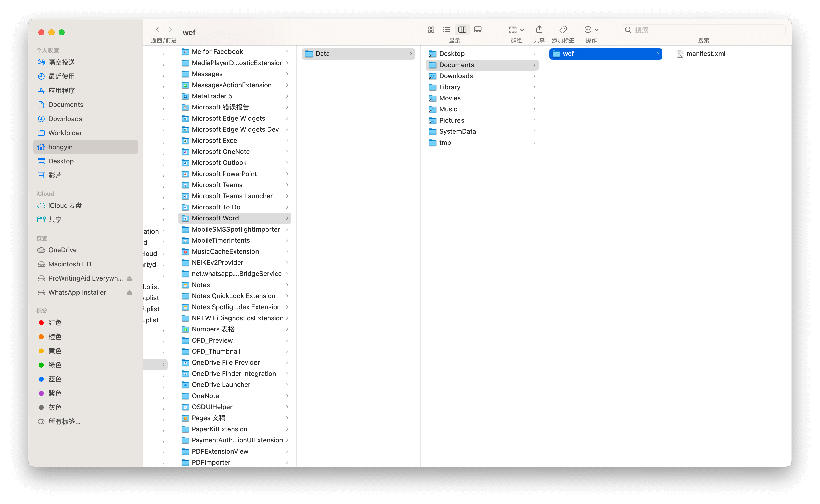Expand the wef folder chevron

coord(658,54)
